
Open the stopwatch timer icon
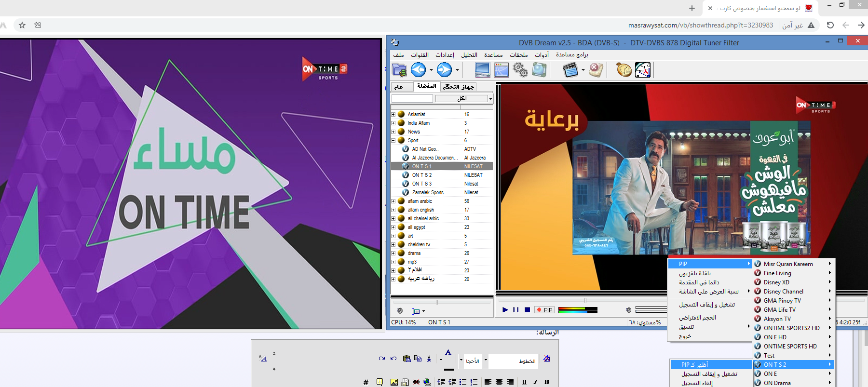pyautogui.click(x=624, y=70)
